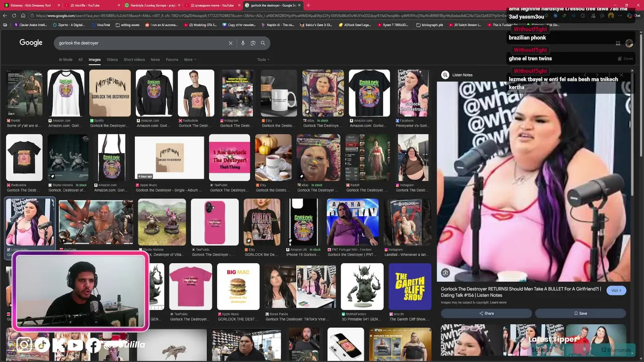Screen dimensions: 644x362
Task: Open the Google account profile avatar
Action: 629,43
